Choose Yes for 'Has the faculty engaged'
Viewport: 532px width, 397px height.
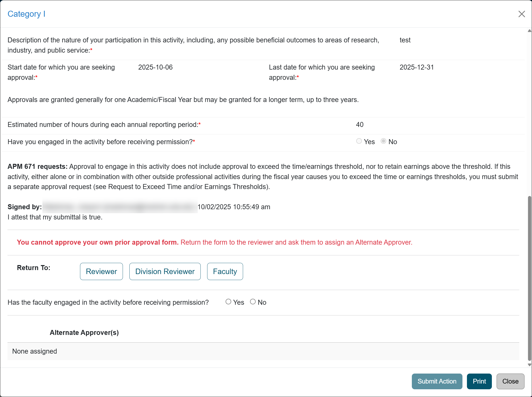coord(228,302)
